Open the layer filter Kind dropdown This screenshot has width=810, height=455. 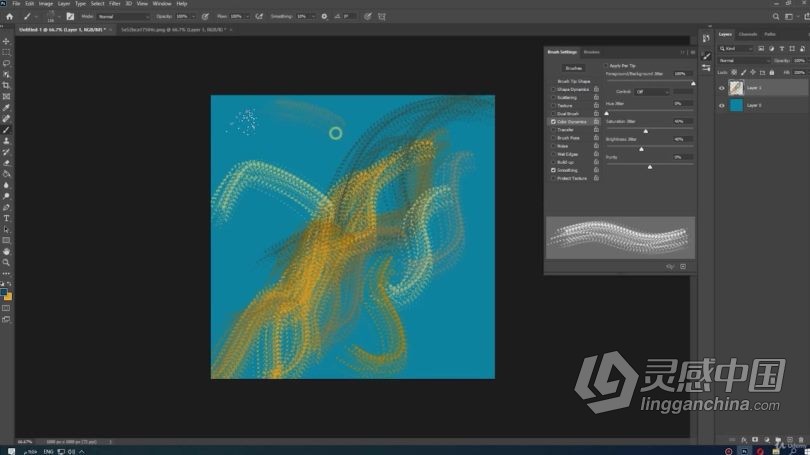point(736,49)
